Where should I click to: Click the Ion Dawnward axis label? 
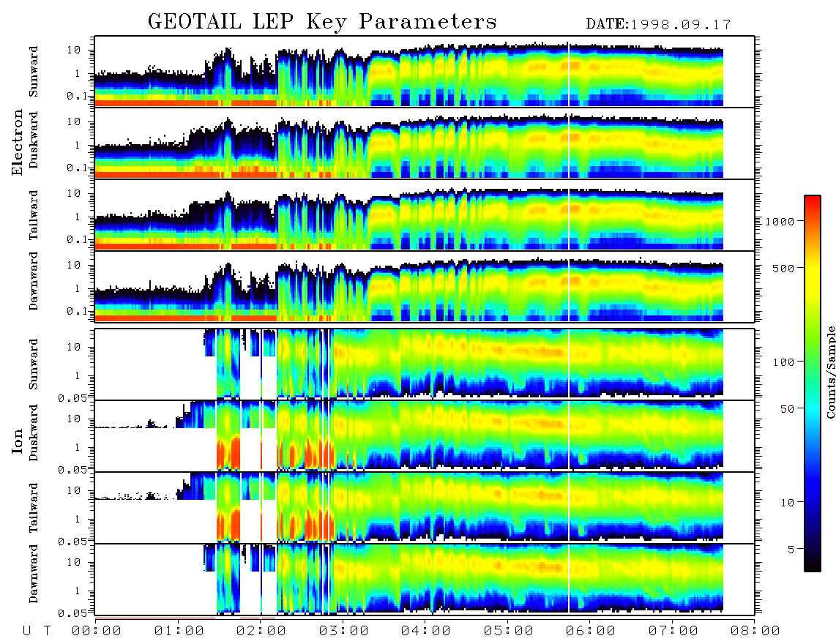coord(33,574)
